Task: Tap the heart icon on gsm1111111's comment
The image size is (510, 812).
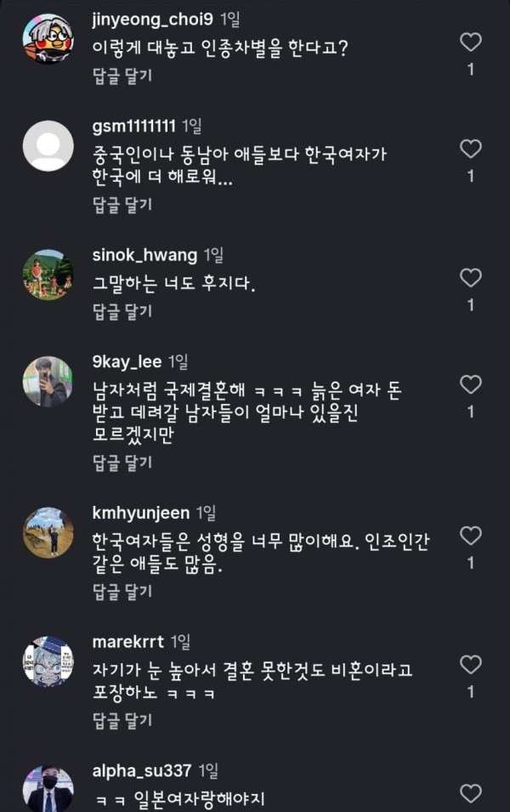Action: pyautogui.click(x=471, y=149)
